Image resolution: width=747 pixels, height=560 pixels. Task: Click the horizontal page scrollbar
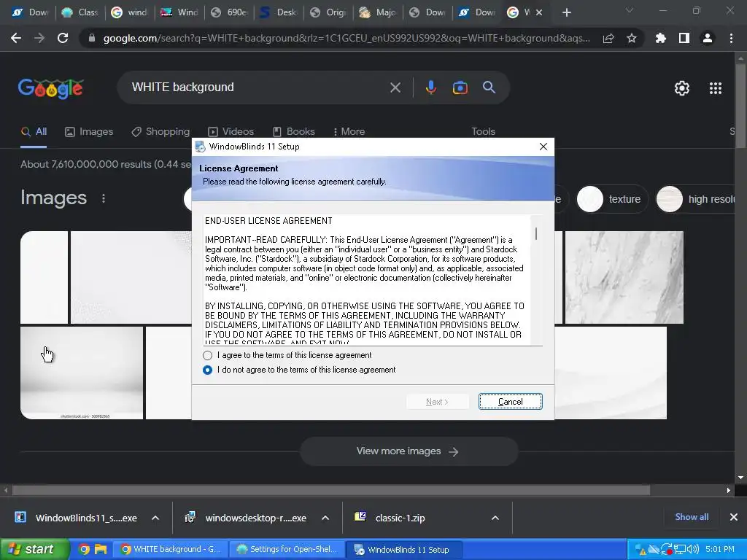331,490
